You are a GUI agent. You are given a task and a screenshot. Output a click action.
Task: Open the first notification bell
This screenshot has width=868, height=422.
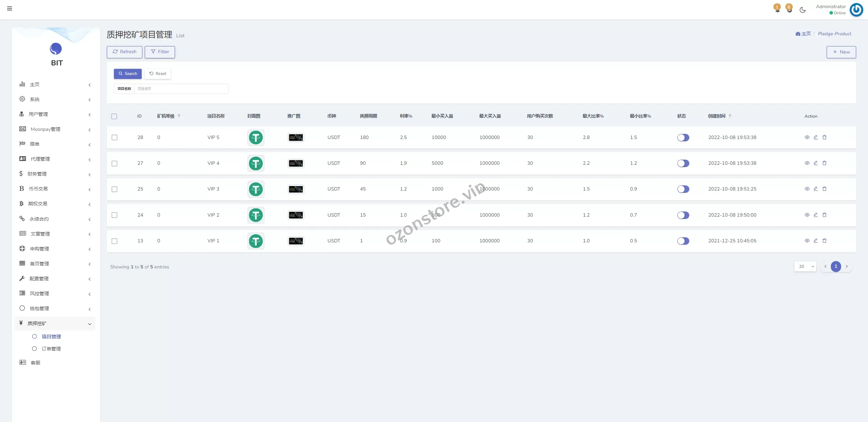tap(777, 8)
